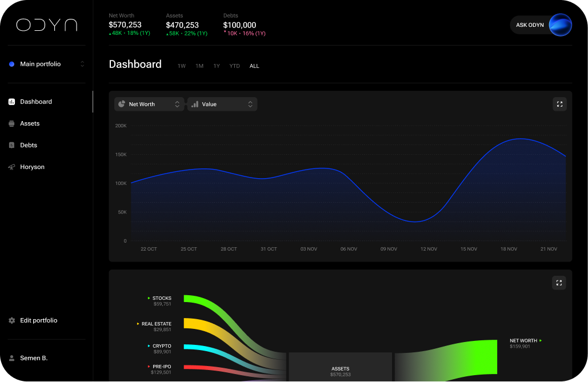Toggle the CRYPTO category marker
Screen dimensions: 588x382
click(x=149, y=345)
